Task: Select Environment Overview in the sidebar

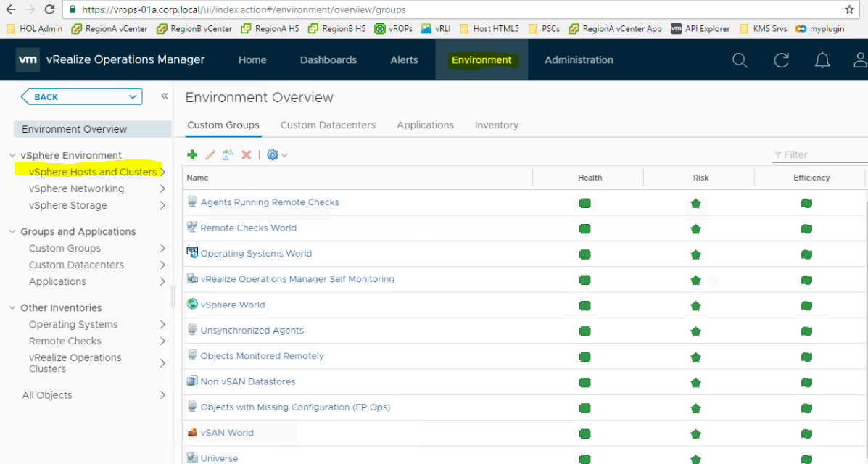Action: 92,129
